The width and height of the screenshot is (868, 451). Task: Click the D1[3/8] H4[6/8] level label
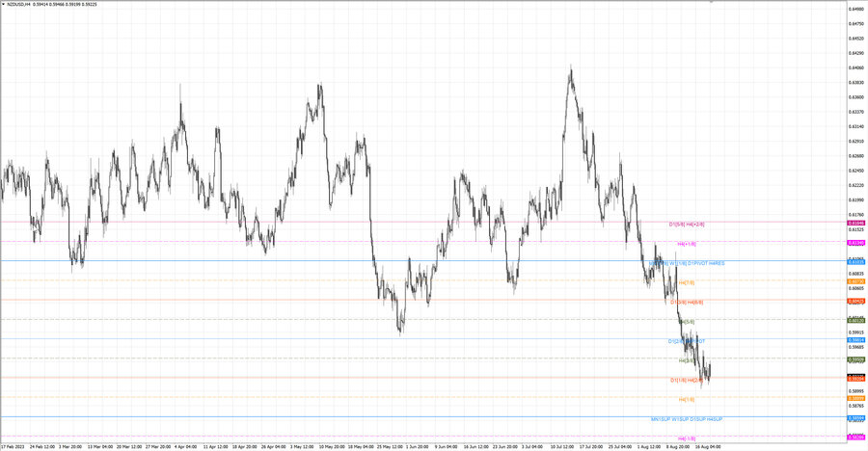click(687, 303)
